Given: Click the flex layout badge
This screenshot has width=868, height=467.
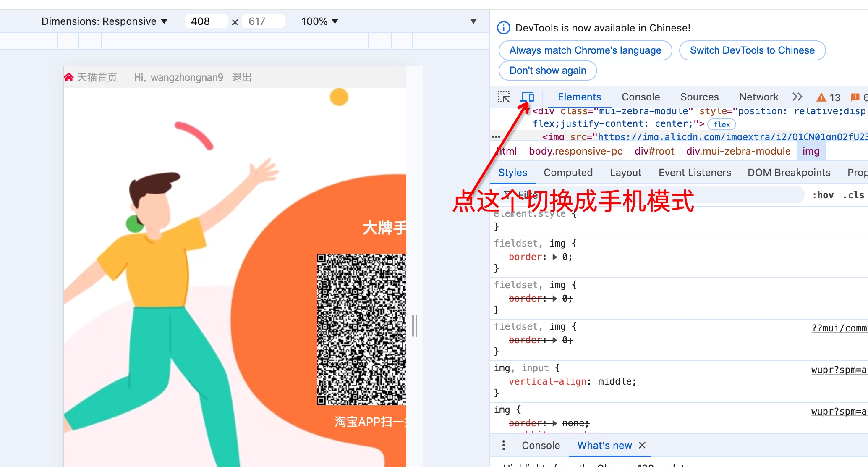Looking at the screenshot, I should pos(722,124).
